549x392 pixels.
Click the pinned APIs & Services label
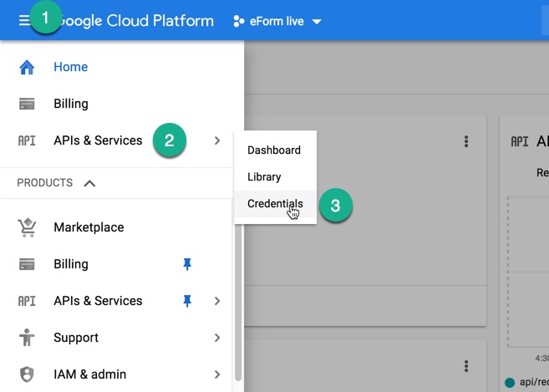98,301
